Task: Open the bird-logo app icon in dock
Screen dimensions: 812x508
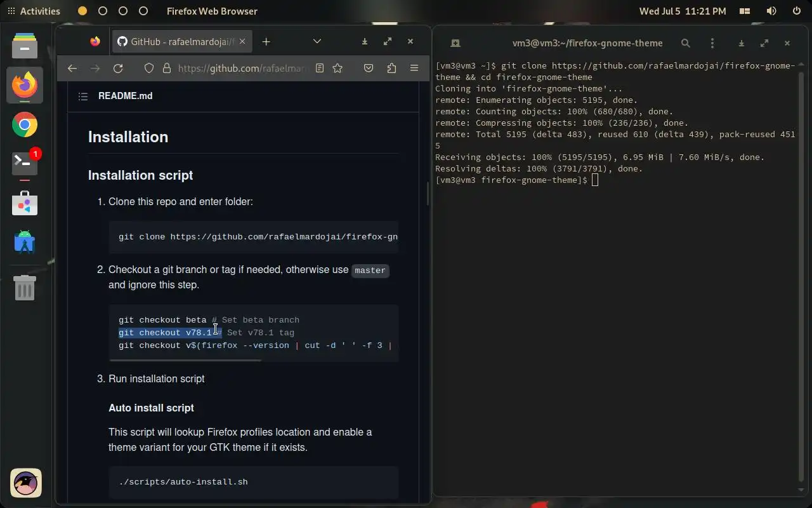Action: pyautogui.click(x=26, y=484)
